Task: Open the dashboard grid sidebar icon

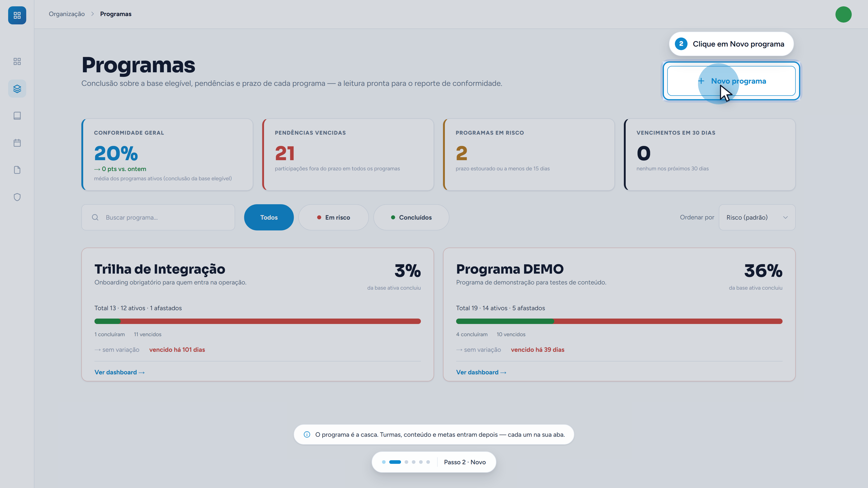Action: click(17, 61)
